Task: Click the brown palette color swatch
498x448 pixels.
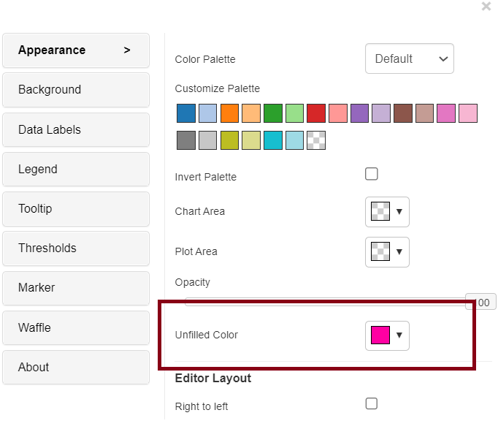Action: (x=403, y=113)
